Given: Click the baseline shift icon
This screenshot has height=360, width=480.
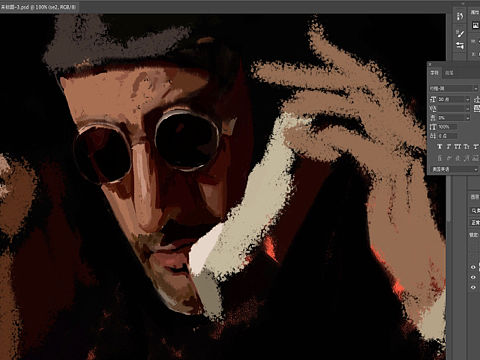Looking at the screenshot, I should click(x=433, y=136).
